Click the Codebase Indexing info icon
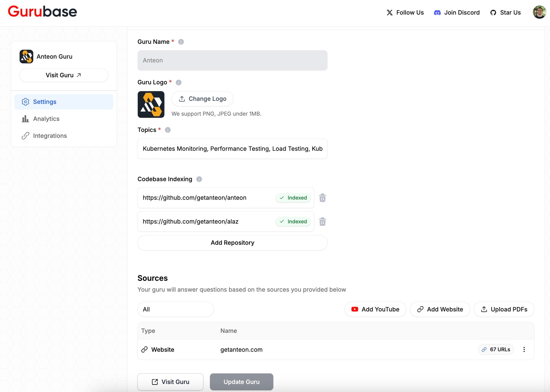The image size is (550, 392). click(x=199, y=179)
